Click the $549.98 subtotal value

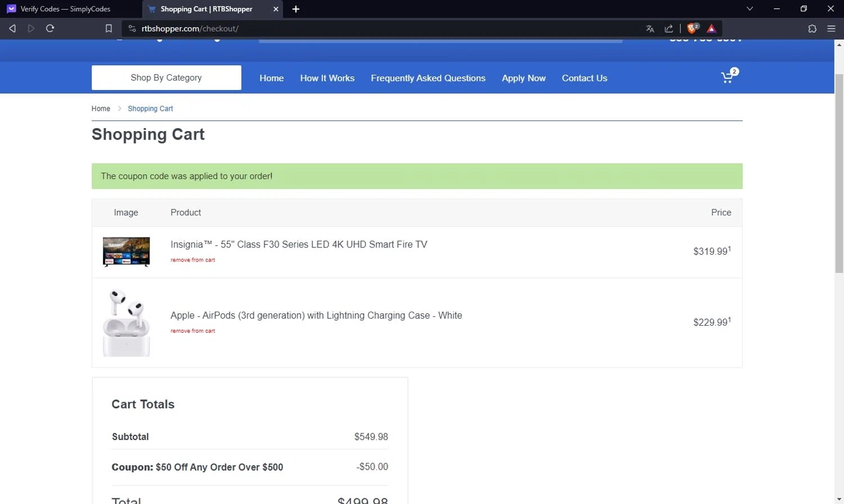pyautogui.click(x=371, y=436)
